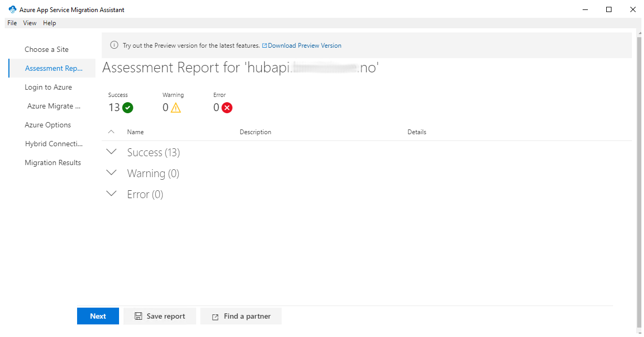Open the Login to Azure step
644x337 pixels.
(48, 87)
